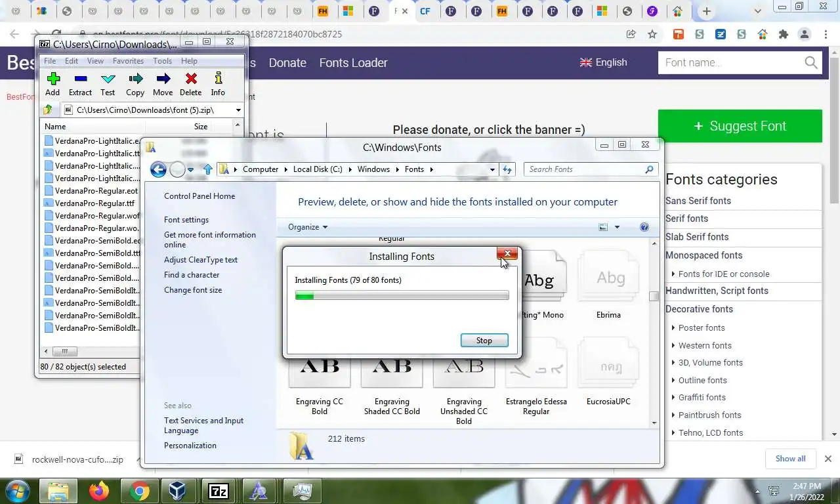
Task: Open 7-Zip from the taskbar
Action: tap(219, 491)
